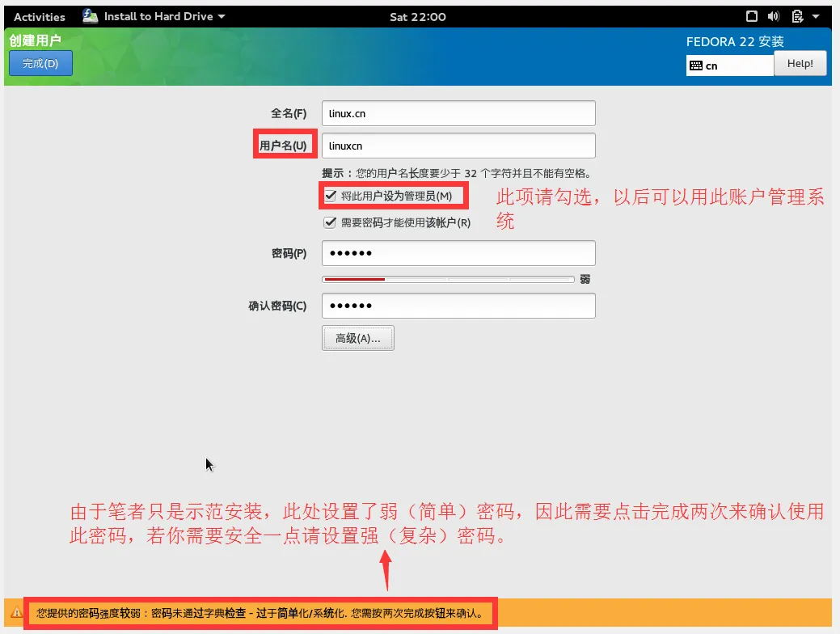Click the 创建用户 page heading
This screenshot has width=840, height=634.
click(35, 40)
